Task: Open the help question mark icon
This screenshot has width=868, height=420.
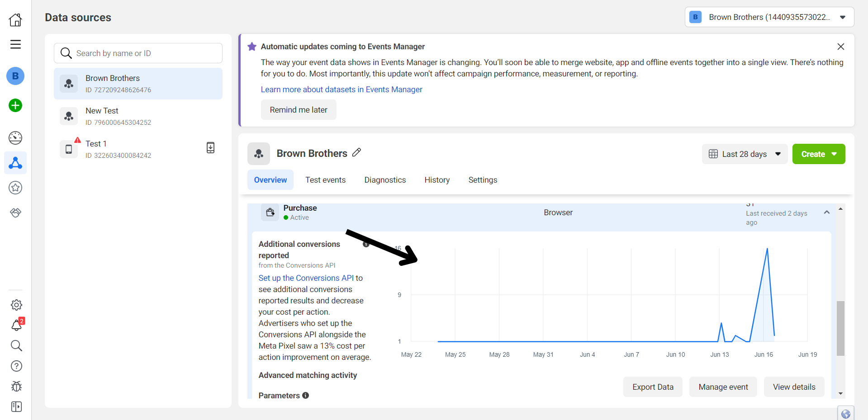Action: (16, 366)
